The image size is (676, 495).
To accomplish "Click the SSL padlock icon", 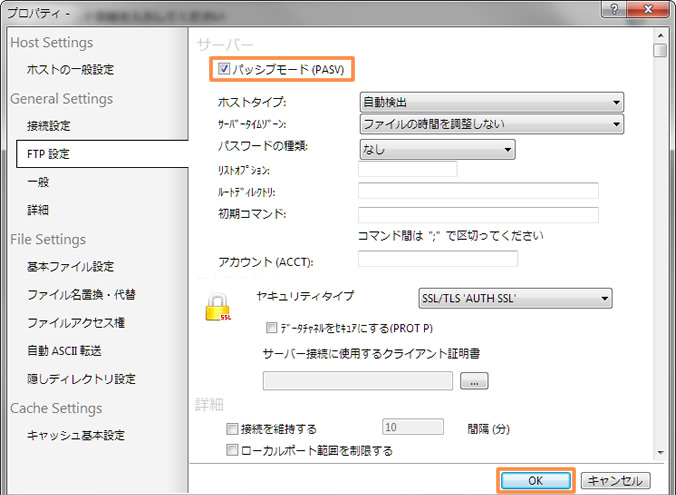I will pyautogui.click(x=218, y=307).
